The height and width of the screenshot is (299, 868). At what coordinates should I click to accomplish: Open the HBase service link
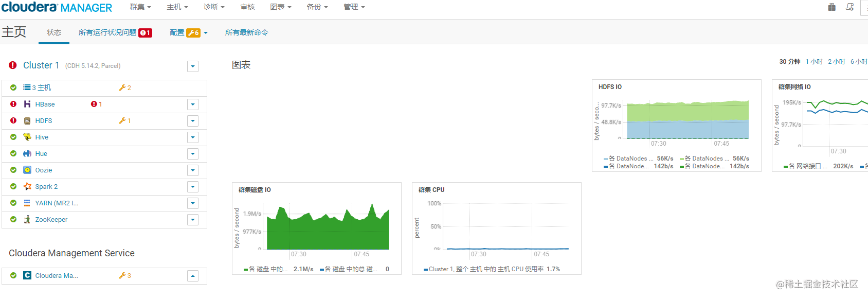[x=45, y=104]
